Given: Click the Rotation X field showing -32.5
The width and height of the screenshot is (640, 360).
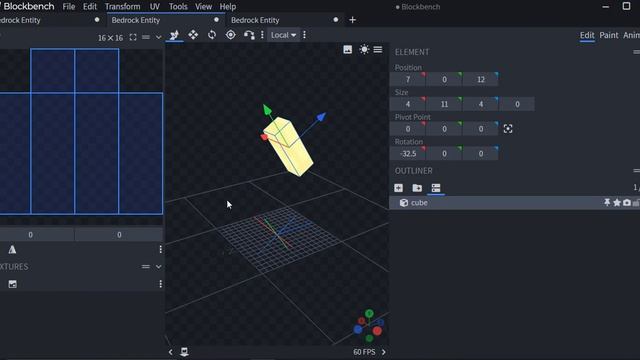Looking at the screenshot, I should tap(408, 153).
